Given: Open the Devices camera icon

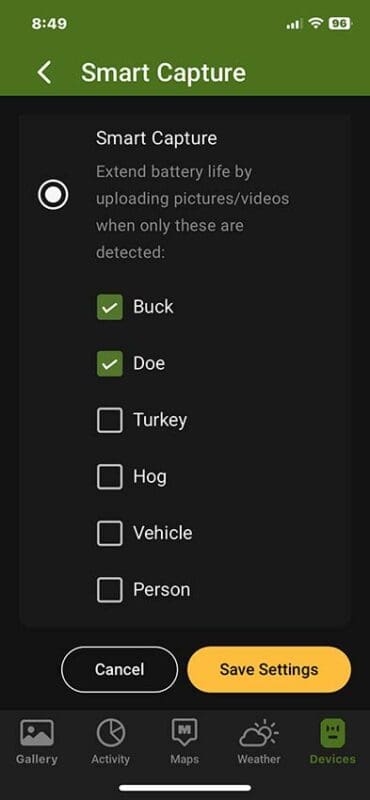Looking at the screenshot, I should [333, 733].
